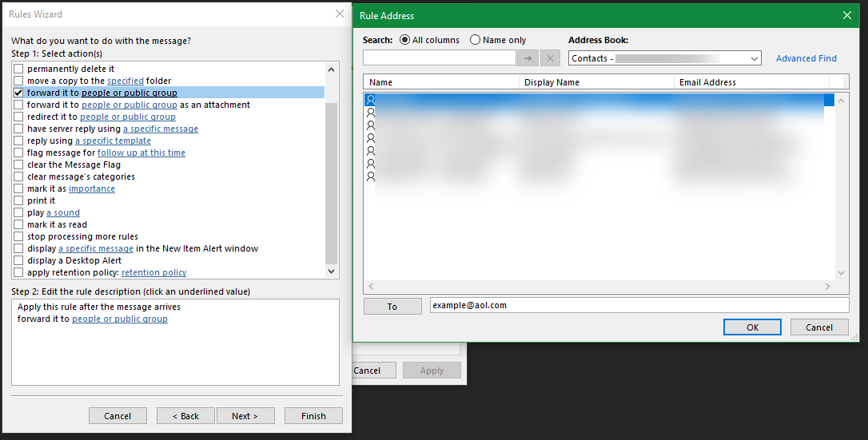Click 'a specific template' link
The height and width of the screenshot is (440, 868).
[x=113, y=141]
